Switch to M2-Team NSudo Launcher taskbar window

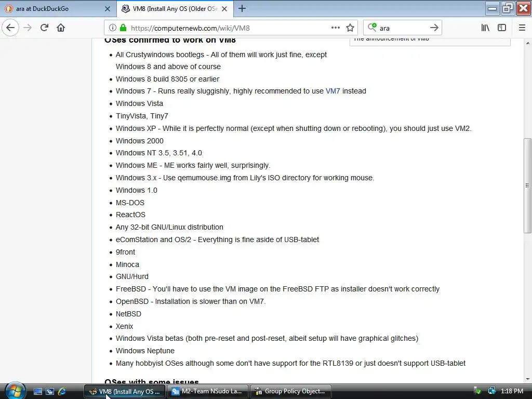click(208, 391)
